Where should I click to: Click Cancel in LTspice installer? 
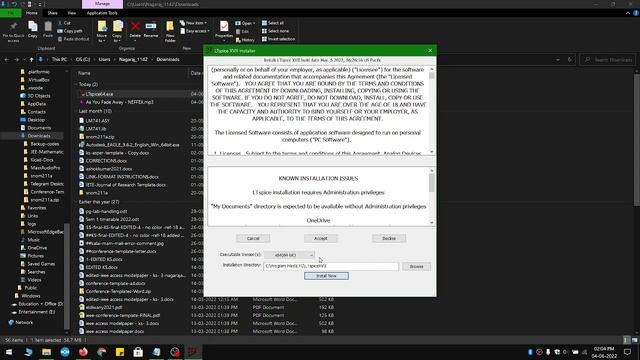pyautogui.click(x=253, y=238)
